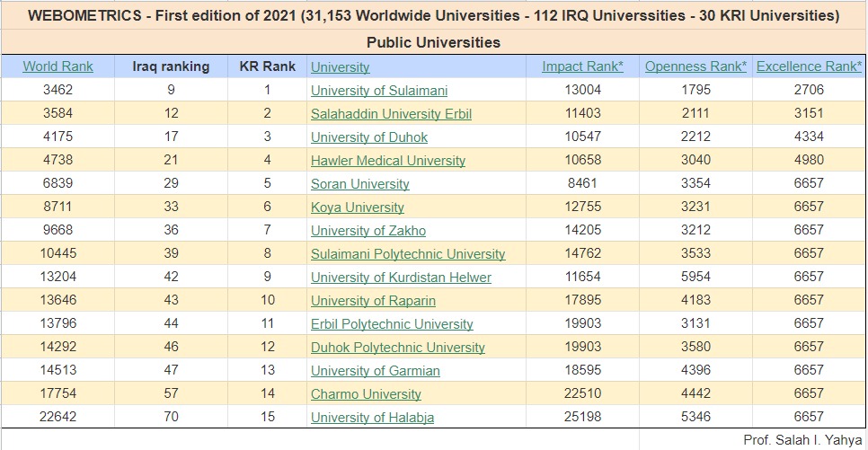The image size is (868, 450).
Task: Open the University of Duhok link
Action: 368,137
